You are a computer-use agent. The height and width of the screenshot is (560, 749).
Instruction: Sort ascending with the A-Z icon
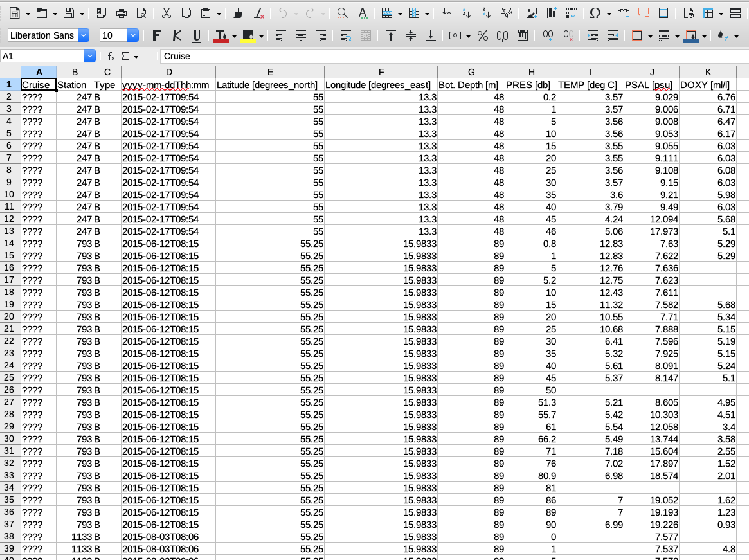[467, 13]
